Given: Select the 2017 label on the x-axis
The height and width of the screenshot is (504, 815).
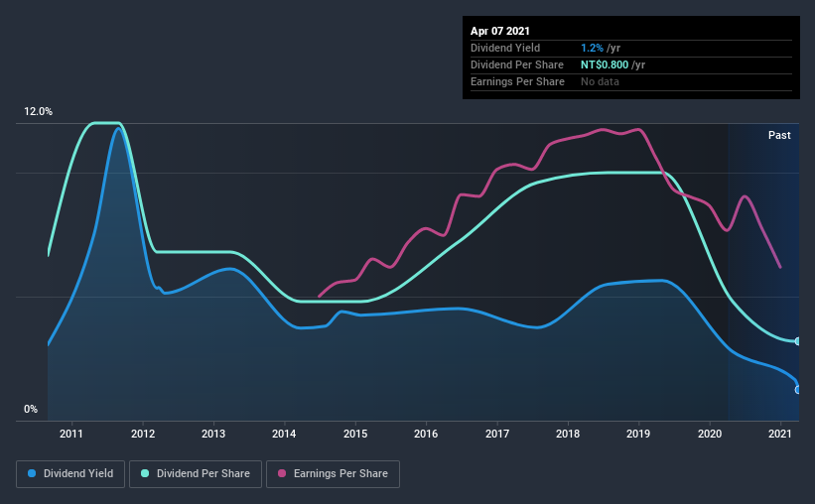Looking at the screenshot, I should 497,434.
